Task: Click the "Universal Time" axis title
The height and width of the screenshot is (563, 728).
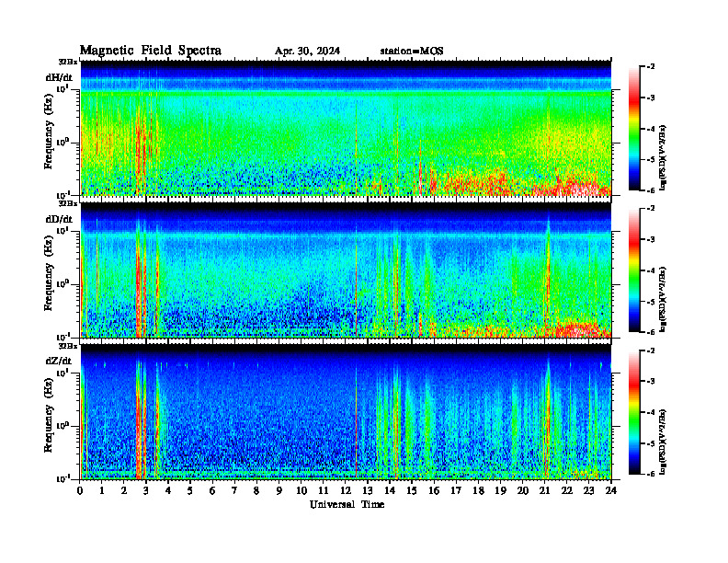Action: (x=347, y=504)
